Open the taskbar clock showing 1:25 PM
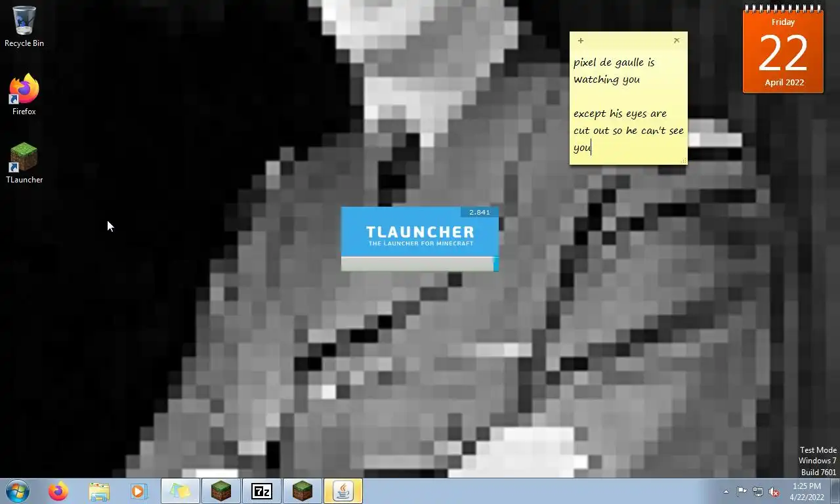This screenshot has width=840, height=504. (x=807, y=492)
